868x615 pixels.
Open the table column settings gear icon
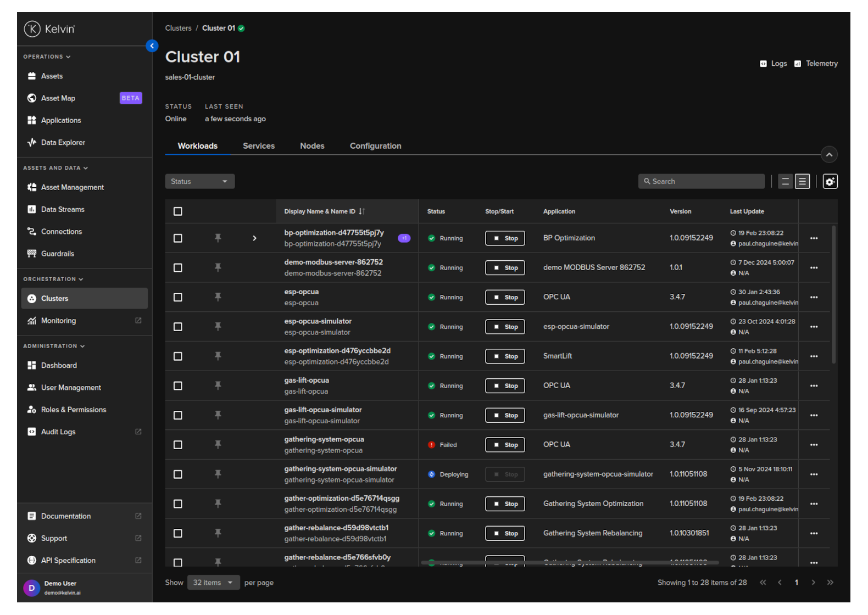click(x=830, y=182)
